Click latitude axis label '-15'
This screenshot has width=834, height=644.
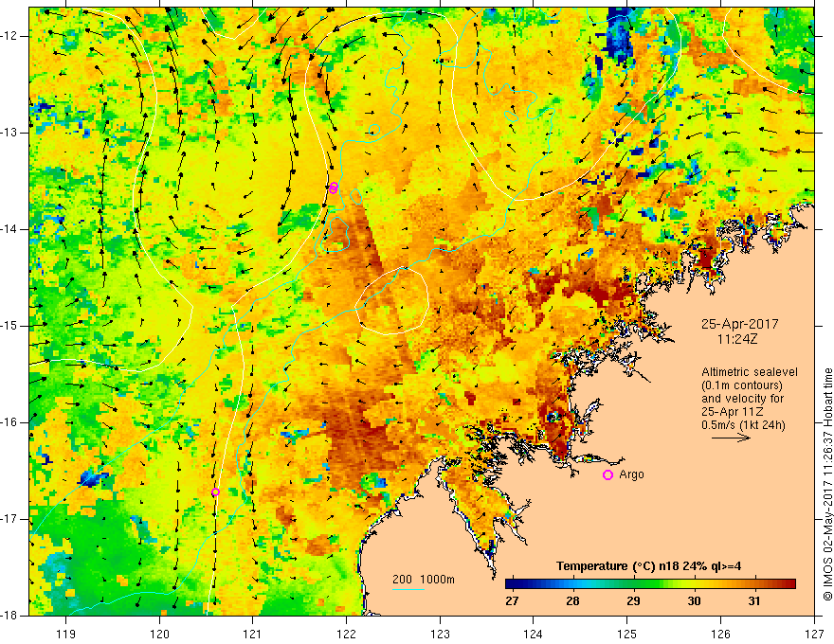point(9,326)
